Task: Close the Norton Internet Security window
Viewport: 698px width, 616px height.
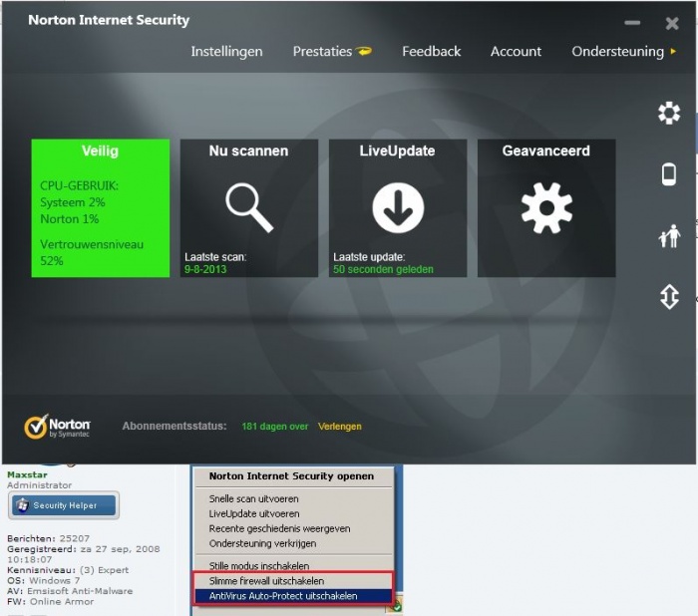Action: (672, 23)
